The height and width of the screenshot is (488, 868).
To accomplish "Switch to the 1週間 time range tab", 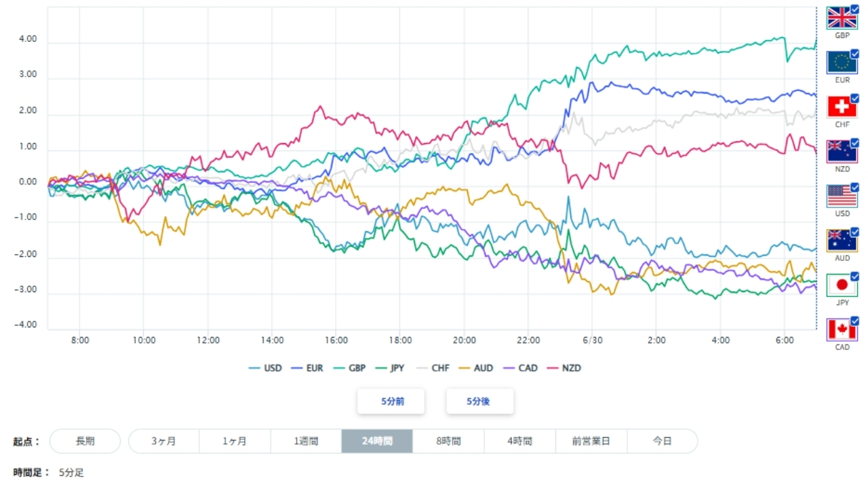I will [306, 441].
